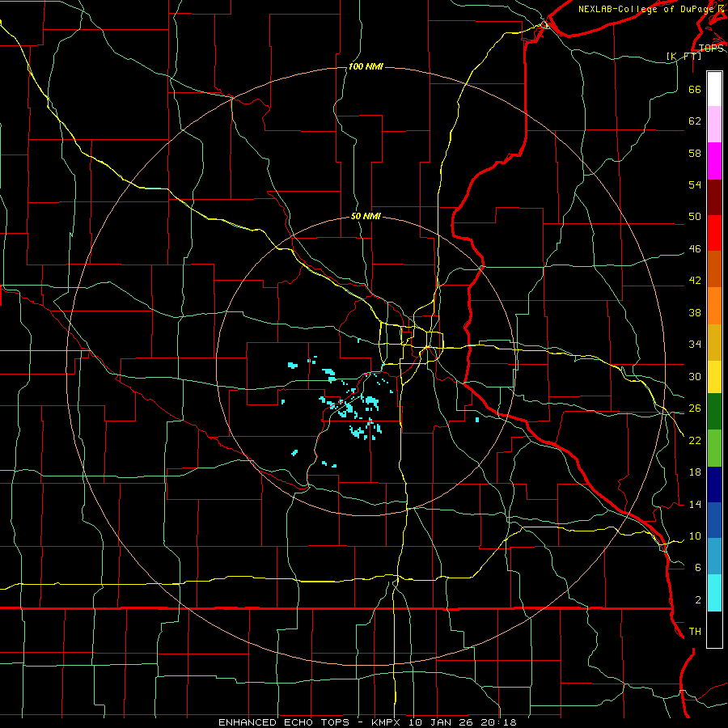The width and height of the screenshot is (728, 728).
Task: Click the 'ENHANCED ECHO TOPS' caption text
Action: click(x=284, y=722)
